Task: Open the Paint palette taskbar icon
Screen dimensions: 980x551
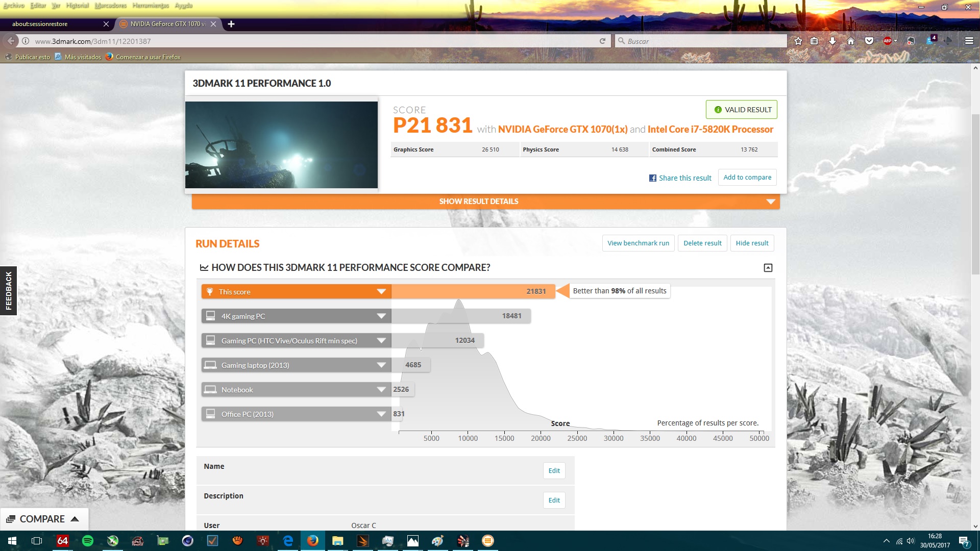Action: (x=437, y=541)
